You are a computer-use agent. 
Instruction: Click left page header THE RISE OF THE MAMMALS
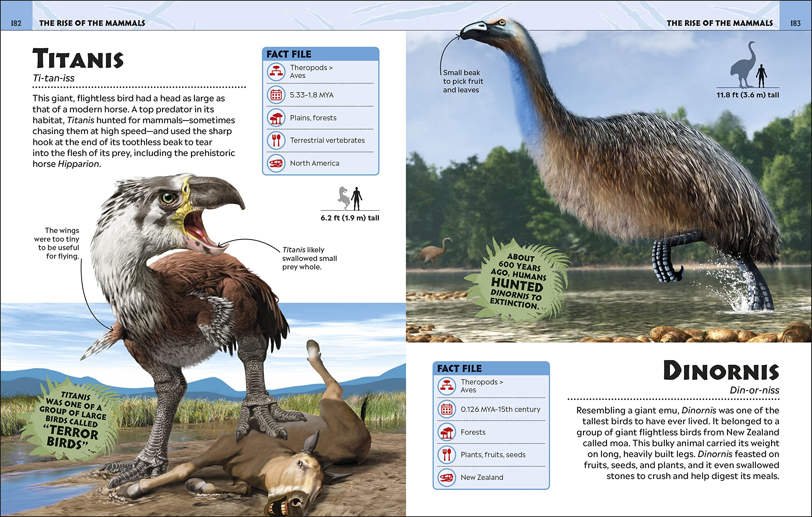pyautogui.click(x=92, y=23)
